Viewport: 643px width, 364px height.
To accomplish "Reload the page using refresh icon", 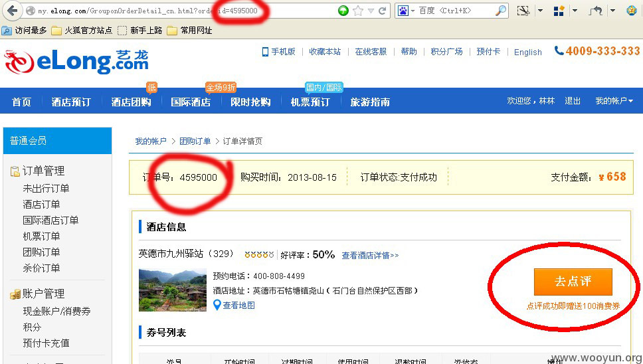I will pos(382,11).
